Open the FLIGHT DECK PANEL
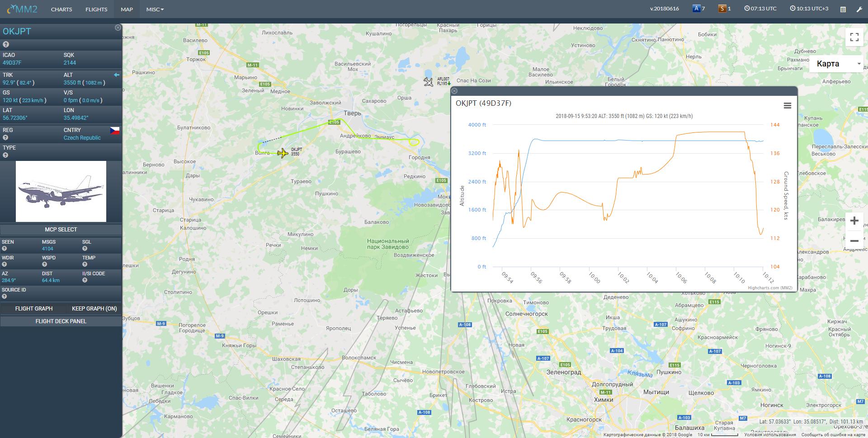 [61, 321]
